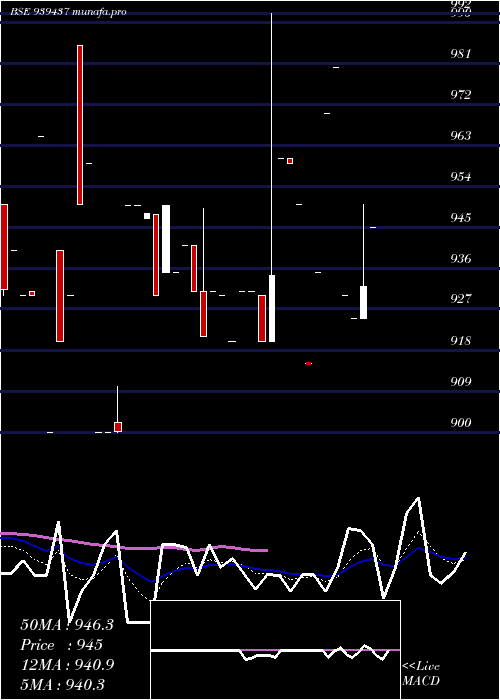Select the 936 price axis label
This screenshot has height=700, width=500.
(460, 258)
